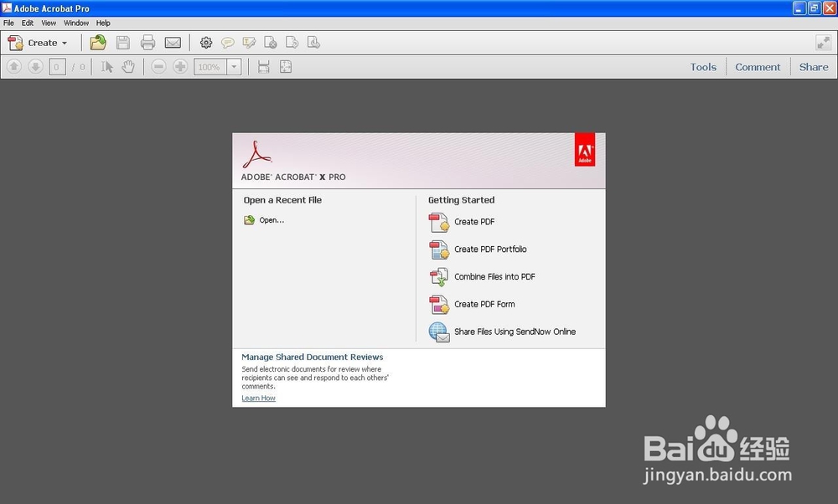838x504 pixels.
Task: Click the Zoom Out minus button
Action: (x=158, y=67)
